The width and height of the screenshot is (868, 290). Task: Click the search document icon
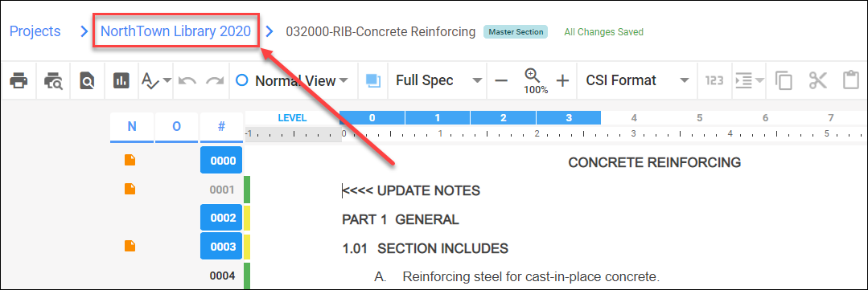point(87,80)
